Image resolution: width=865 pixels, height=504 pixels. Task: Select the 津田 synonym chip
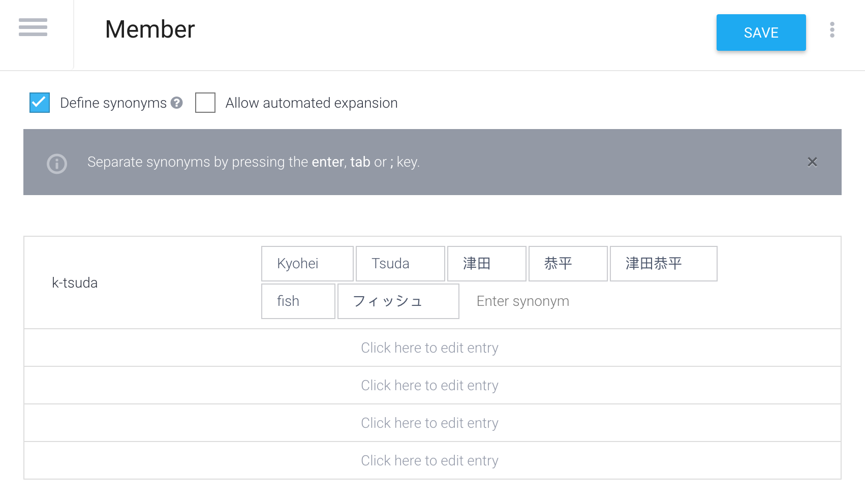[x=487, y=264]
